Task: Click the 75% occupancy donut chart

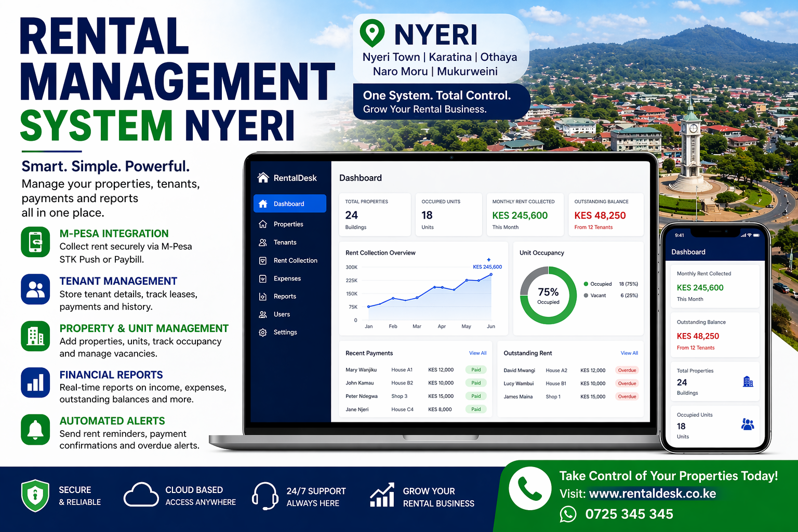Action: click(548, 295)
